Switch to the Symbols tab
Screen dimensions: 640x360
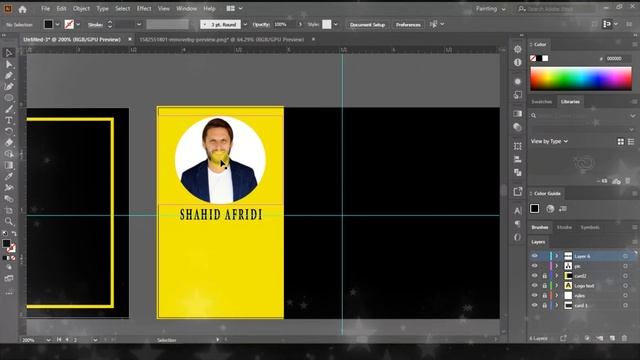[x=590, y=227]
